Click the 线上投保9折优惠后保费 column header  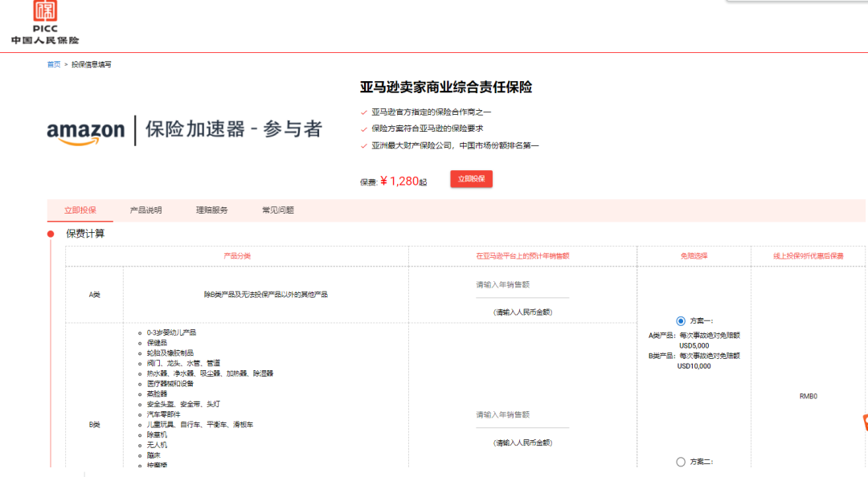(809, 256)
